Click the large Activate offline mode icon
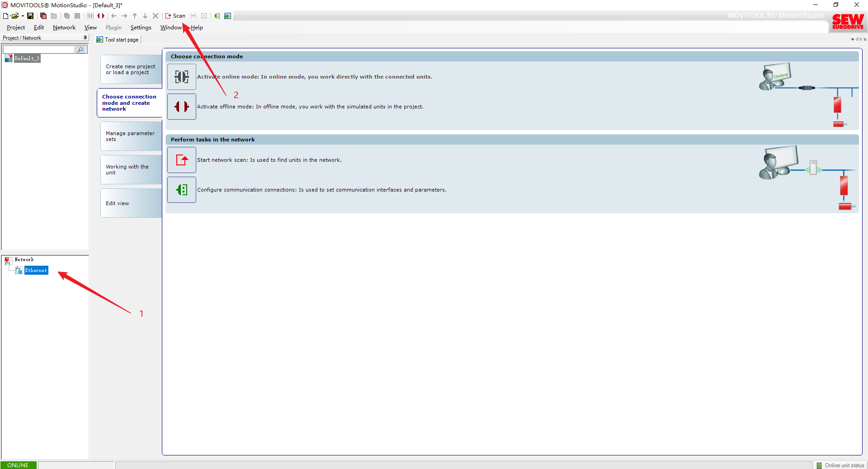 (x=182, y=107)
